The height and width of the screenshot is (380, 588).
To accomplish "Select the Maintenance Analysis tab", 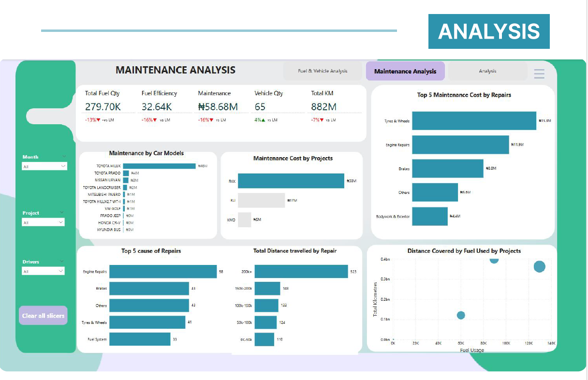I will tap(405, 71).
